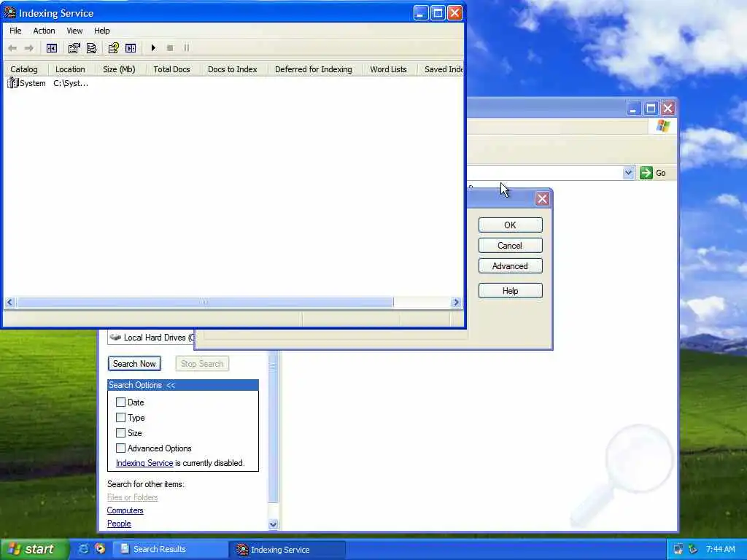Click the Deferred for Indexing column header
Screen dimensions: 747x560
[x=315, y=69]
